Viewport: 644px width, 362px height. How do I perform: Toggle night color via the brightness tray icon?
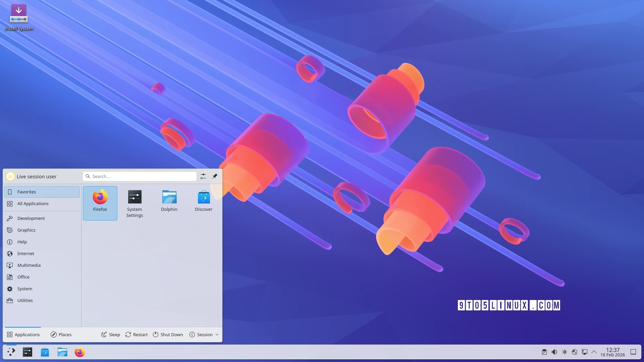[565, 352]
